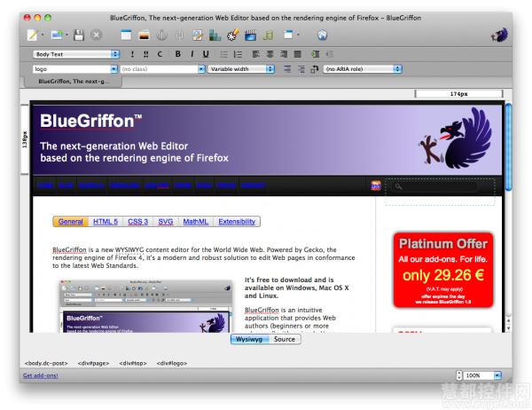Click the zoom percentage stepper arrows

click(x=459, y=375)
